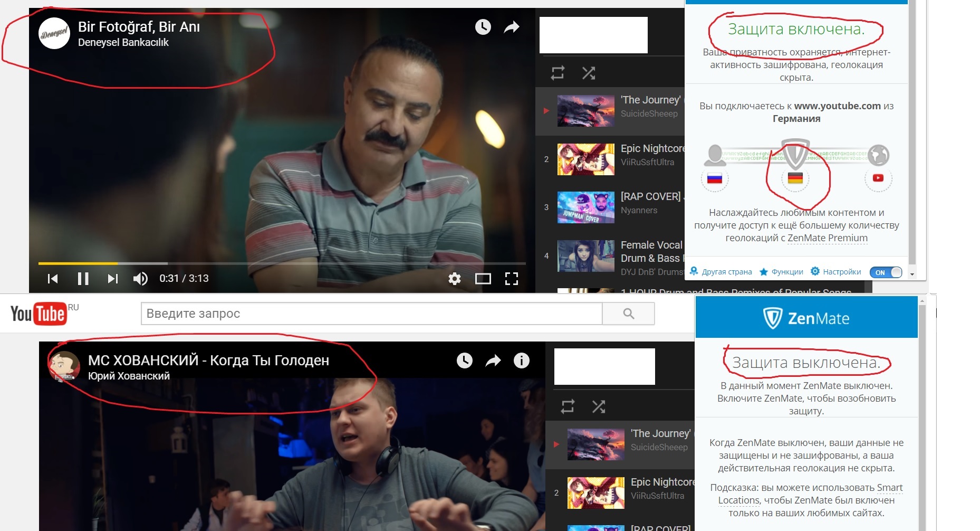Go to YouTube home via logo
The image size is (980, 531).
[x=39, y=314]
